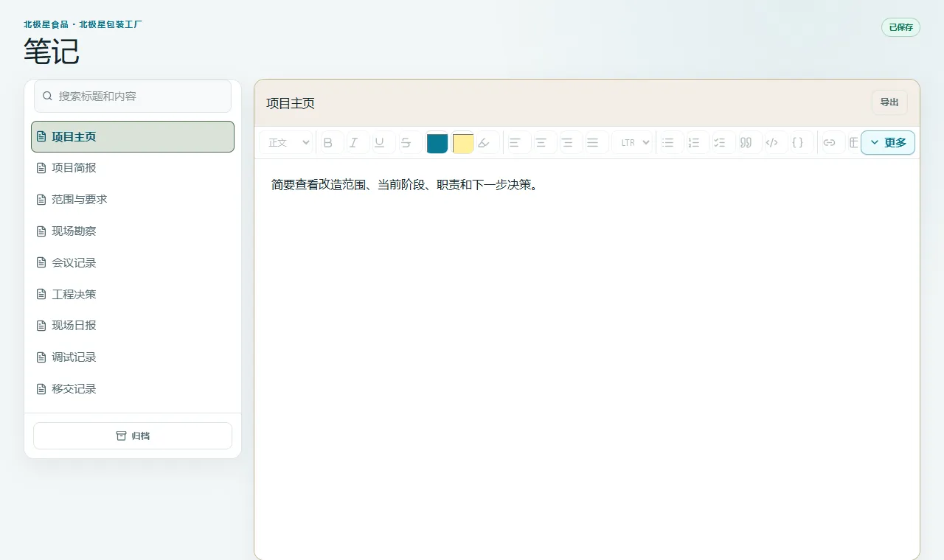Open the teal text color swatch

click(x=437, y=143)
